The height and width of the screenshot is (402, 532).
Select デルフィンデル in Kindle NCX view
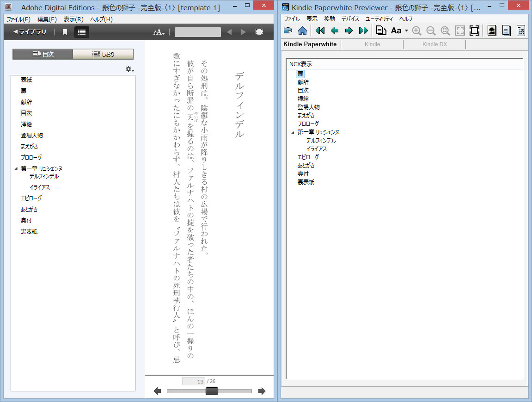[x=321, y=141]
